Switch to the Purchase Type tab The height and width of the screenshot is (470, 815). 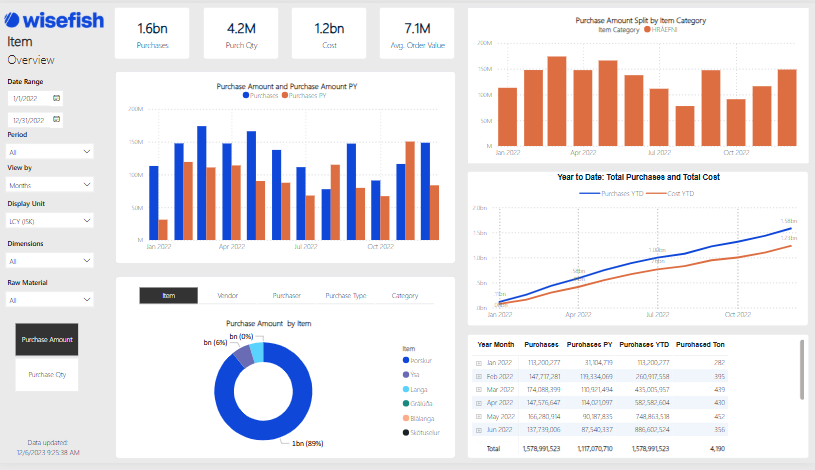point(346,296)
